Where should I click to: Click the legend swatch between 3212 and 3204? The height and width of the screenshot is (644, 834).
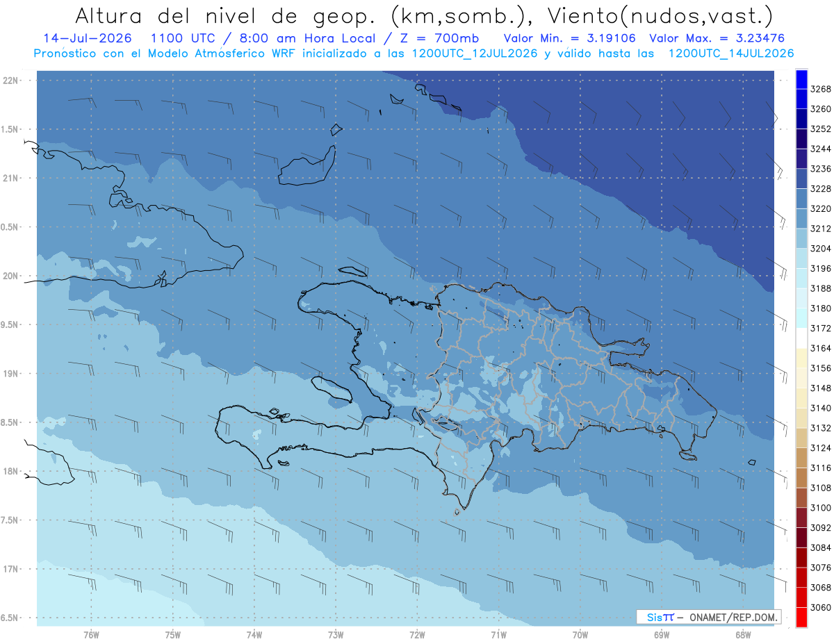801,238
